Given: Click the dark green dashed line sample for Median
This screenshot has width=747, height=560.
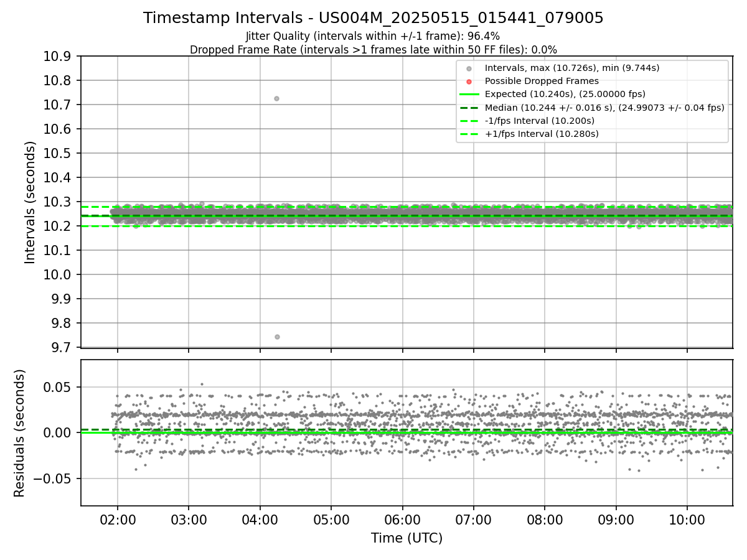Looking at the screenshot, I should click(469, 108).
